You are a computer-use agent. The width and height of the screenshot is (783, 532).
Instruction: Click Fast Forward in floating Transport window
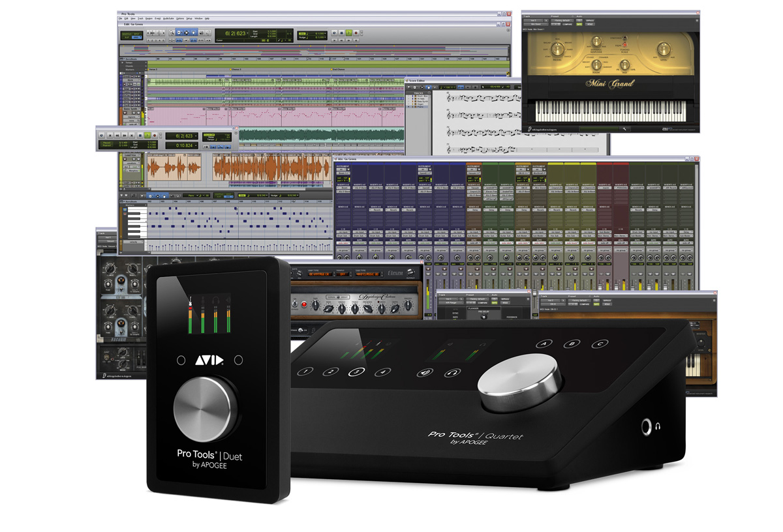125,135
